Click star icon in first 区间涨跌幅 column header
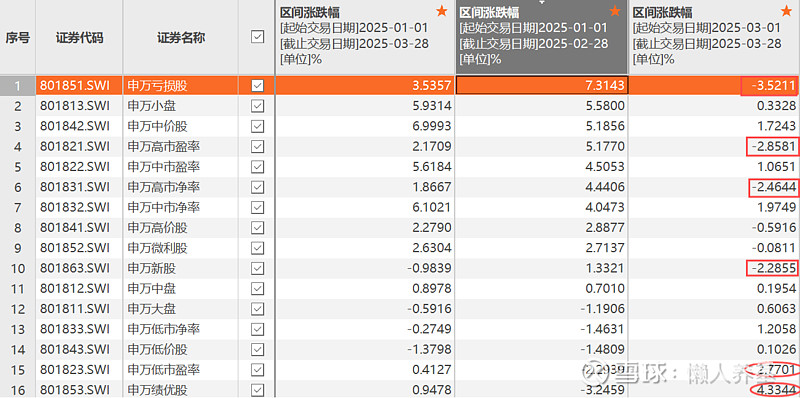800x398 pixels. [x=442, y=11]
